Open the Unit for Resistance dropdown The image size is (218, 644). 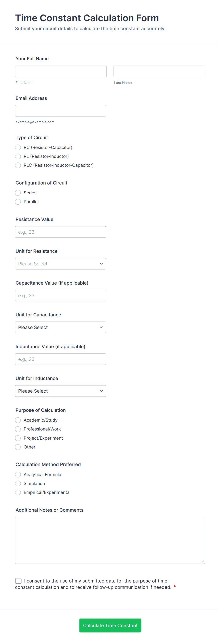coord(60,264)
